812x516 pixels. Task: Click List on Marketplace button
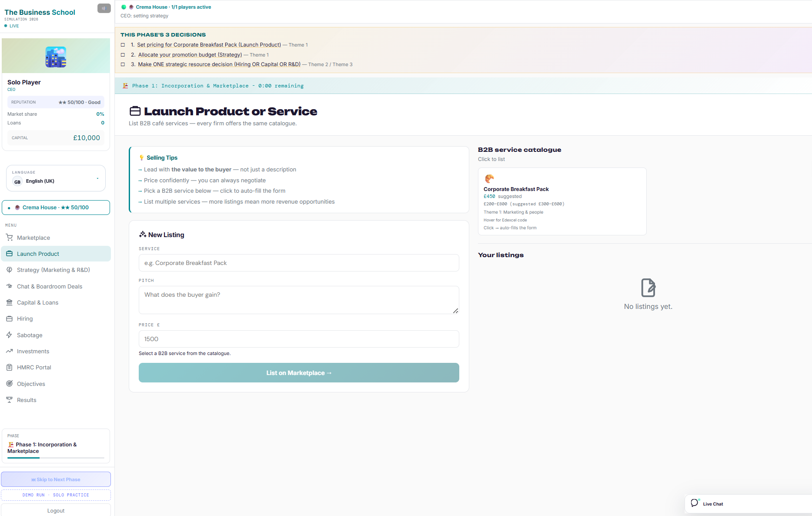pos(299,373)
